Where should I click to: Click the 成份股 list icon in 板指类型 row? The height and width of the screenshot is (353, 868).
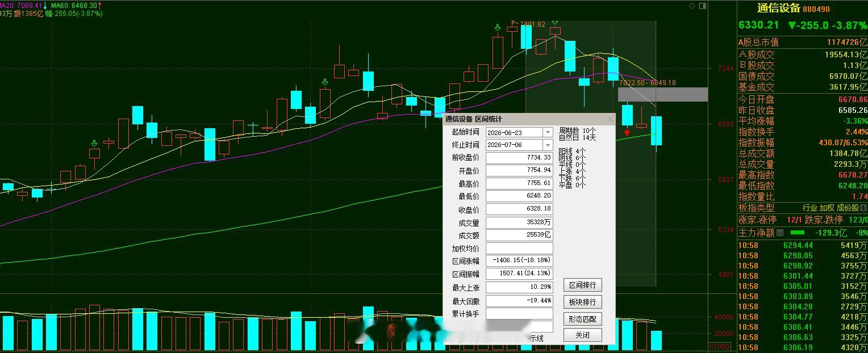pos(863,208)
